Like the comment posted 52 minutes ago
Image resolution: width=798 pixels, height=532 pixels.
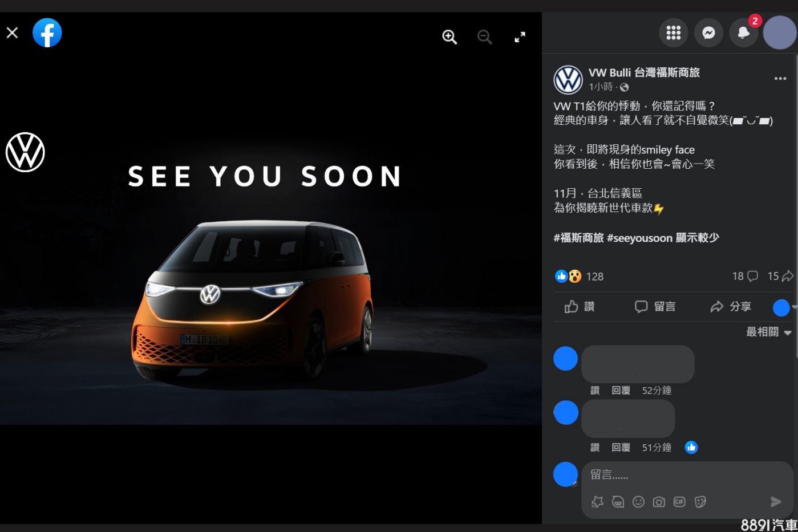[x=595, y=391]
